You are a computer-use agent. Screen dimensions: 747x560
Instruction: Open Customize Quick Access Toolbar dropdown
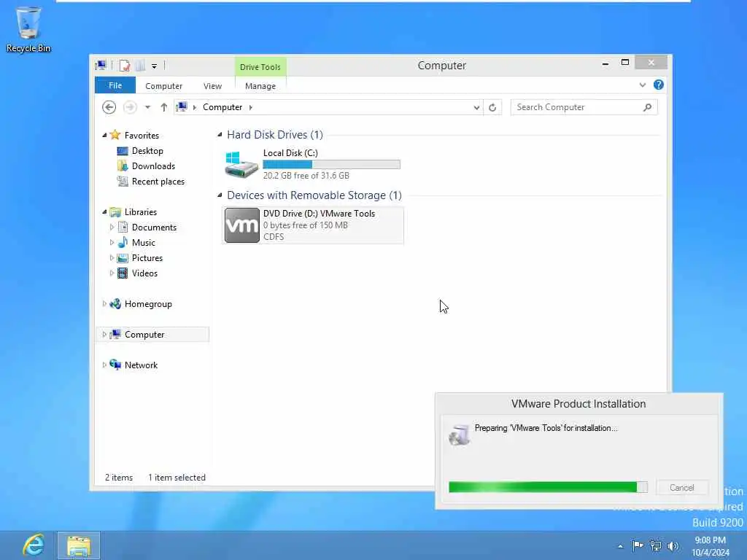pyautogui.click(x=154, y=66)
